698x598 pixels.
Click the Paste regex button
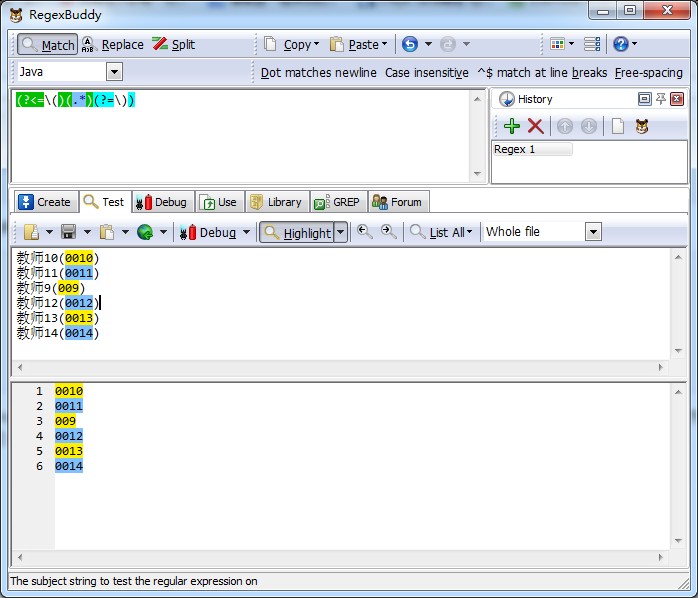click(358, 45)
